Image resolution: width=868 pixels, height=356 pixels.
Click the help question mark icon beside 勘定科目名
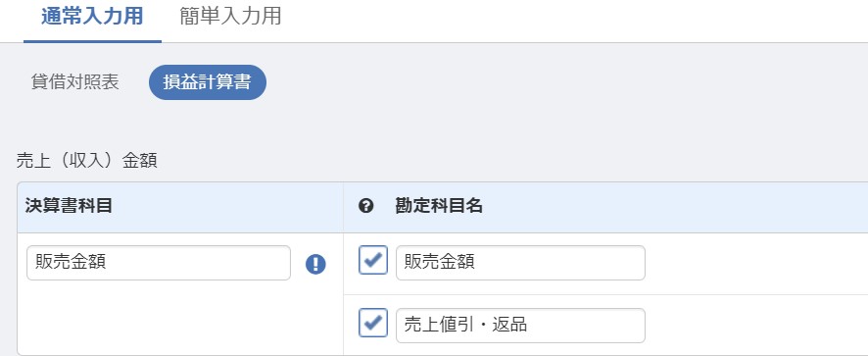click(365, 206)
